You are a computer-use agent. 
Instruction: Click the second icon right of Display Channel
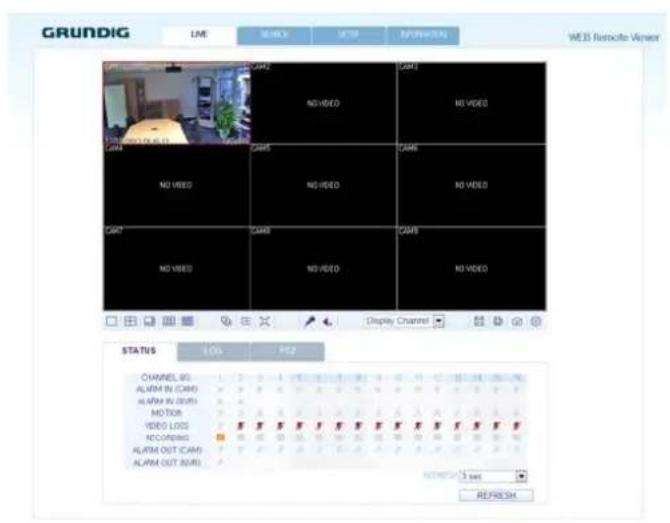[x=498, y=321]
